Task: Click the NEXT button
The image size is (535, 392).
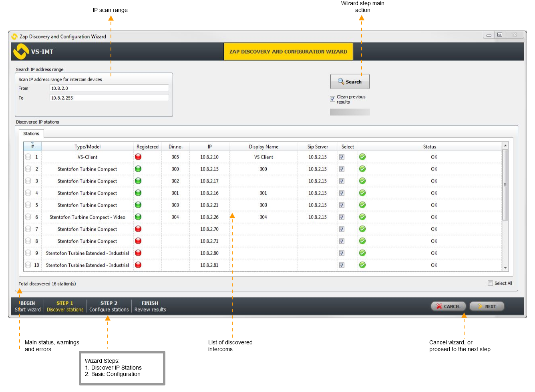Action: [x=487, y=306]
